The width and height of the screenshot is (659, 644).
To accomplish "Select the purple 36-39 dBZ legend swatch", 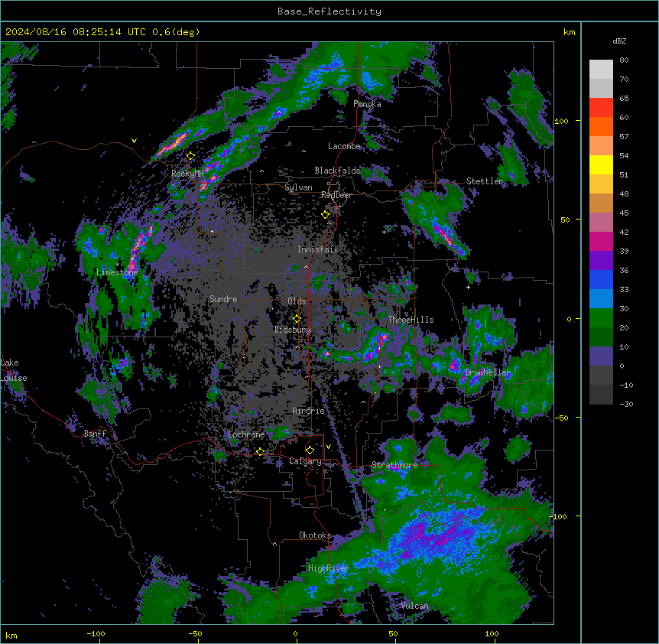I will [x=601, y=261].
